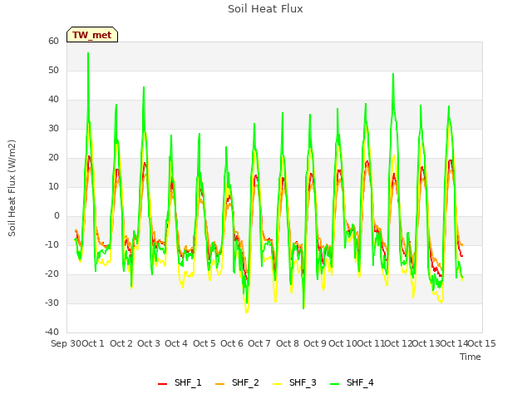532x399 pixels.
Task: Click the 0 y-axis tick label
Action: pyautogui.click(x=57, y=216)
